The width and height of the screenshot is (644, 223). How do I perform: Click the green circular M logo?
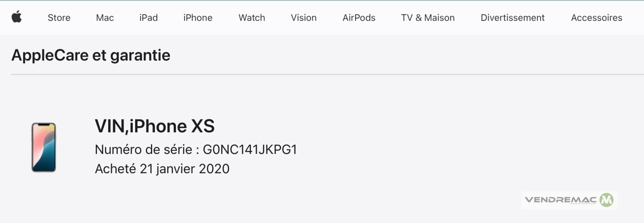click(606, 200)
